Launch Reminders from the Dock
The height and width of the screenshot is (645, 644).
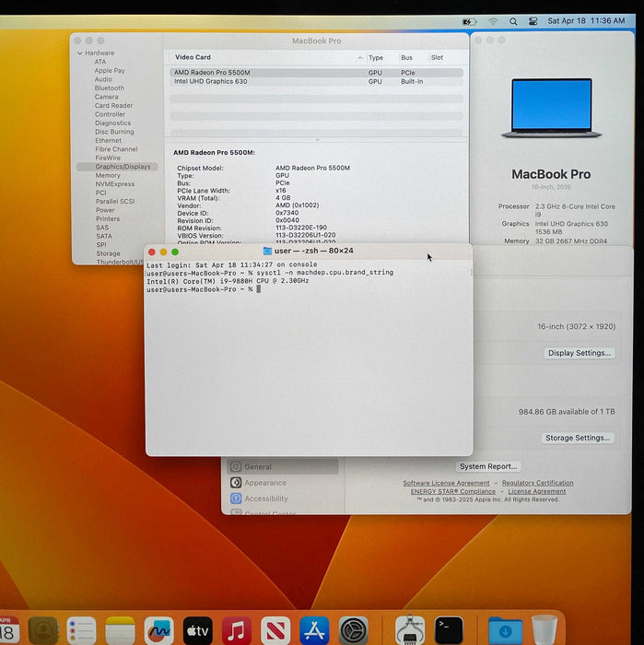tap(81, 630)
